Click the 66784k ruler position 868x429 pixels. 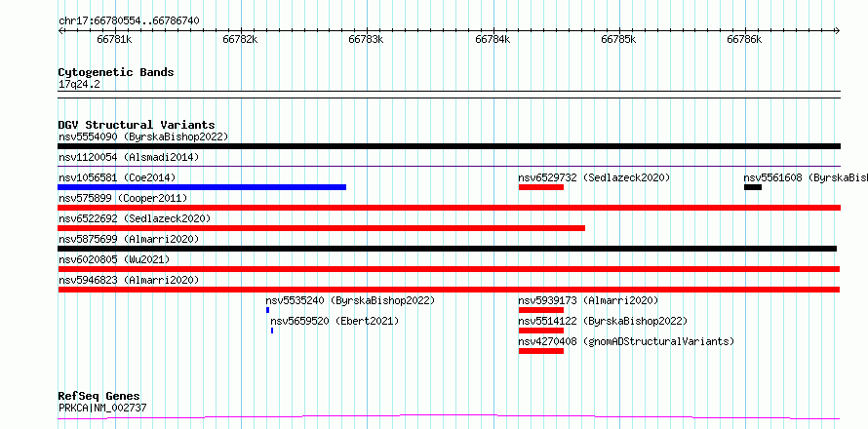[493, 39]
